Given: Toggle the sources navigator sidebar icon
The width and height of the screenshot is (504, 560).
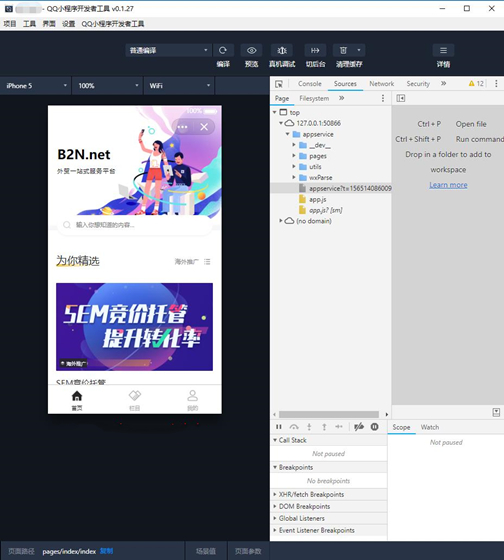Looking at the screenshot, I should [x=401, y=98].
